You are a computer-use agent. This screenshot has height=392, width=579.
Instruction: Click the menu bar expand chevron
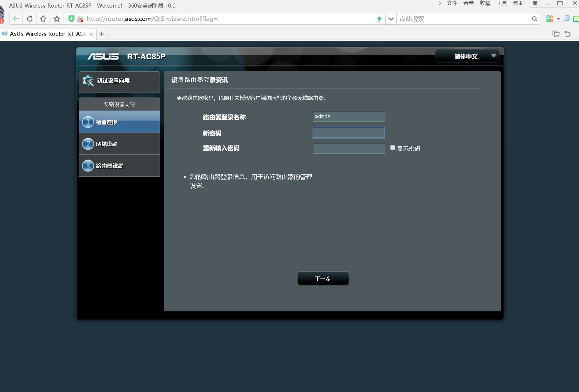(440, 3)
